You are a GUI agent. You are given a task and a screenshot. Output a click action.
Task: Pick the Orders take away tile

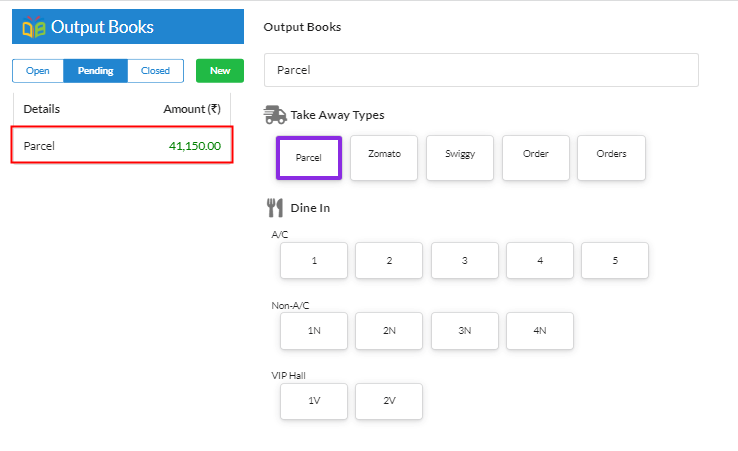tap(611, 158)
